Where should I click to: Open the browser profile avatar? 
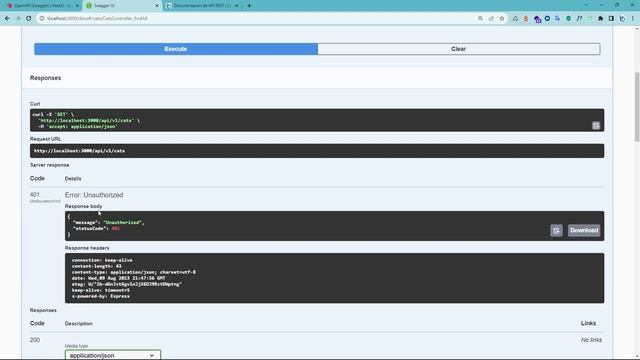point(622,18)
